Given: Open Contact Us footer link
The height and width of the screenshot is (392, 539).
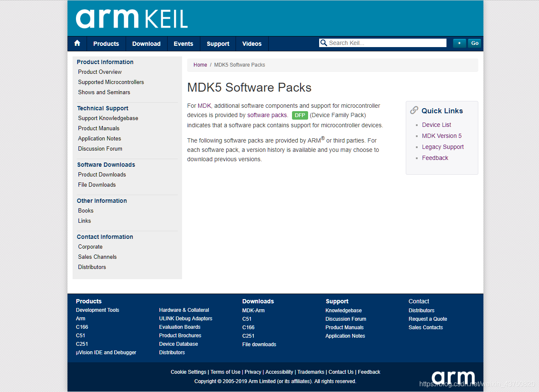Looking at the screenshot, I should 341,372.
